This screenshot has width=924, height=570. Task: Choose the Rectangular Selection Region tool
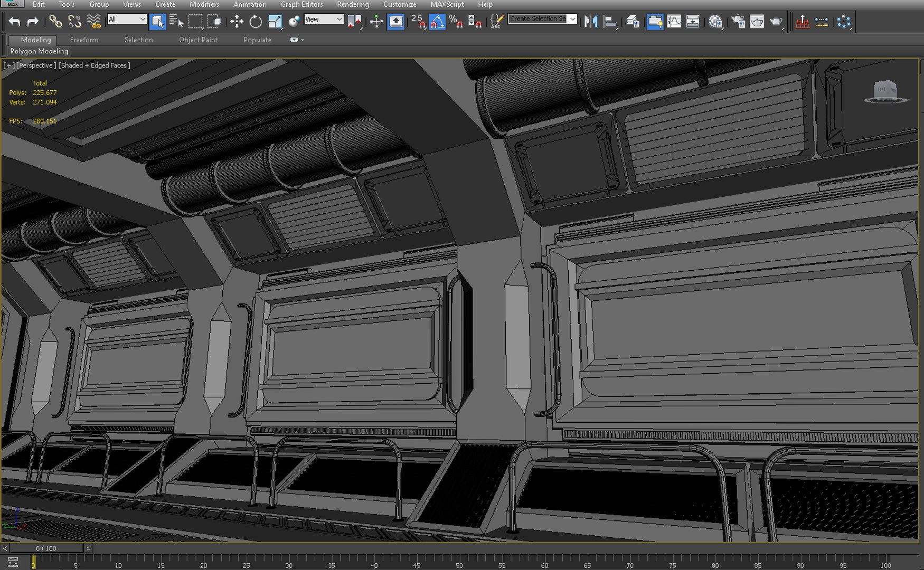coord(195,22)
